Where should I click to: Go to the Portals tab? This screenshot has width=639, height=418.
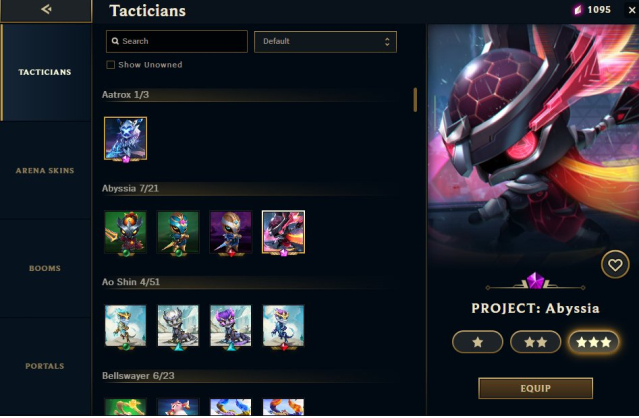pyautogui.click(x=45, y=366)
